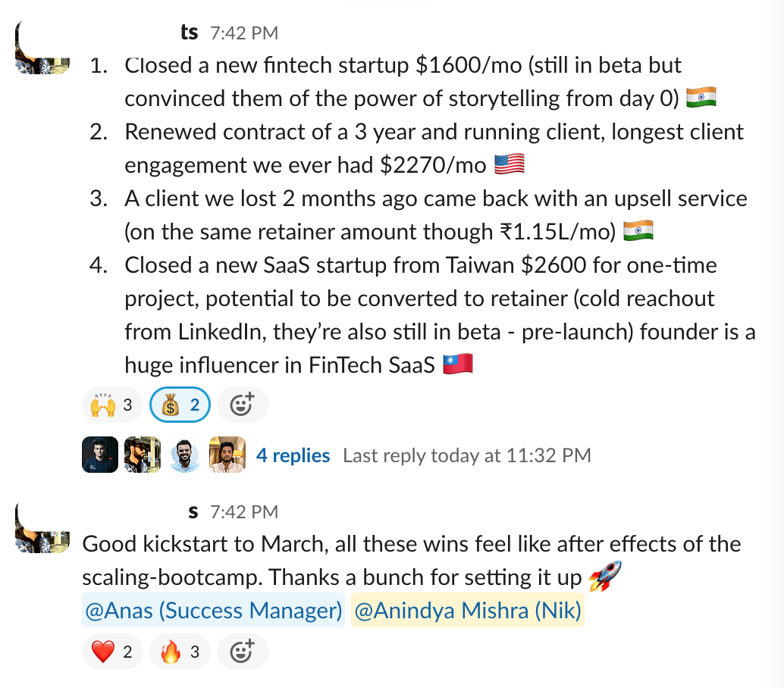Image resolution: width=784 pixels, height=688 pixels.
Task: Add a reaction to the wins list message
Action: pos(241,405)
